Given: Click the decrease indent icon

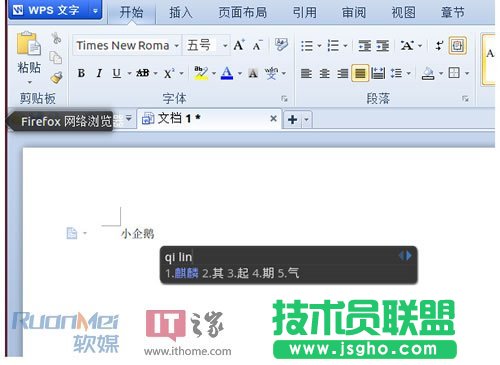Looking at the screenshot, I should tap(365, 46).
